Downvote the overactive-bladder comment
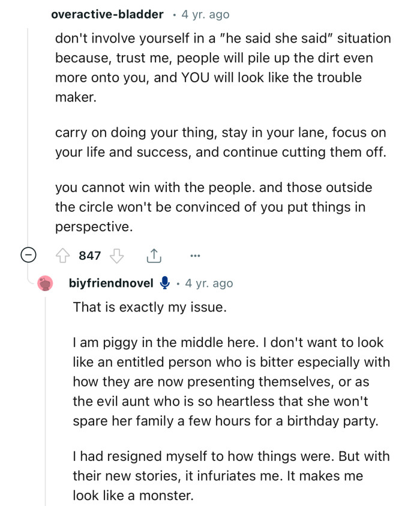Screen dimensions: 420x506 116,256
